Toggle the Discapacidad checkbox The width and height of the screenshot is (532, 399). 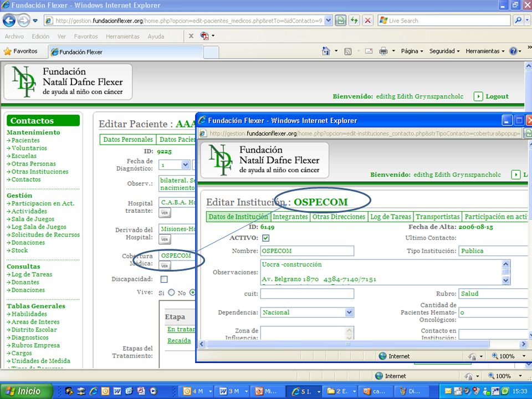[164, 279]
